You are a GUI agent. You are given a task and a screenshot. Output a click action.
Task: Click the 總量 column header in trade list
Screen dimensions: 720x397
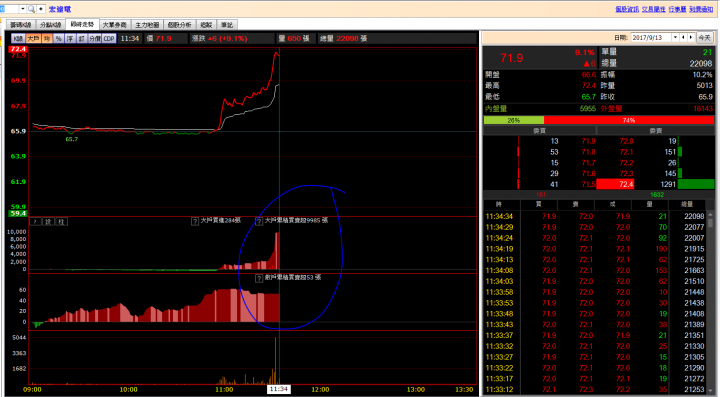pyautogui.click(x=687, y=204)
